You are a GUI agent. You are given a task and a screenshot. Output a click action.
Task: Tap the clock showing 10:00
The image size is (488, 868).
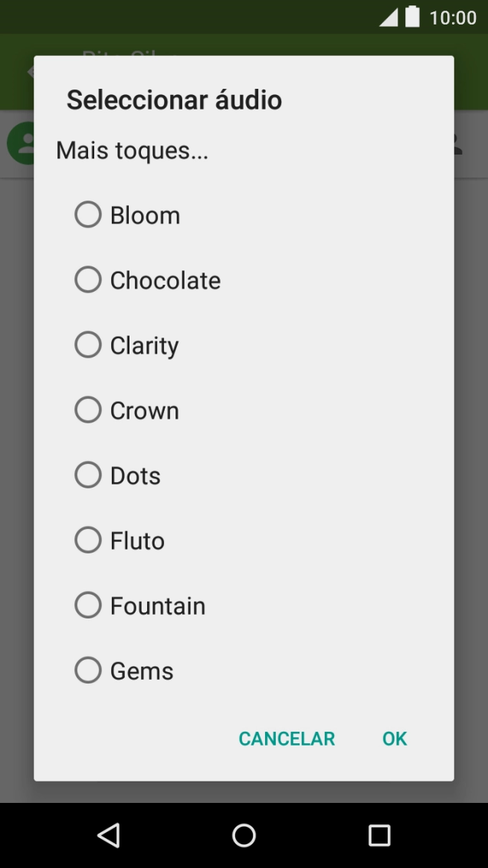click(453, 18)
